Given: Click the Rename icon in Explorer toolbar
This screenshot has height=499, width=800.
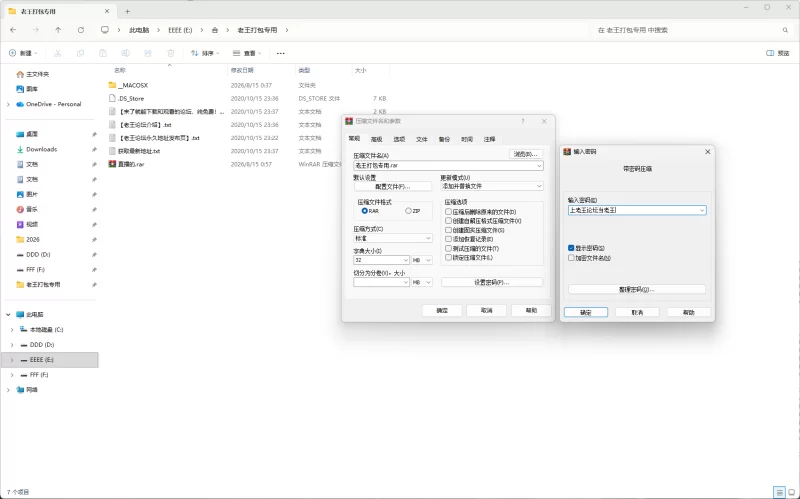Looking at the screenshot, I should [125, 53].
